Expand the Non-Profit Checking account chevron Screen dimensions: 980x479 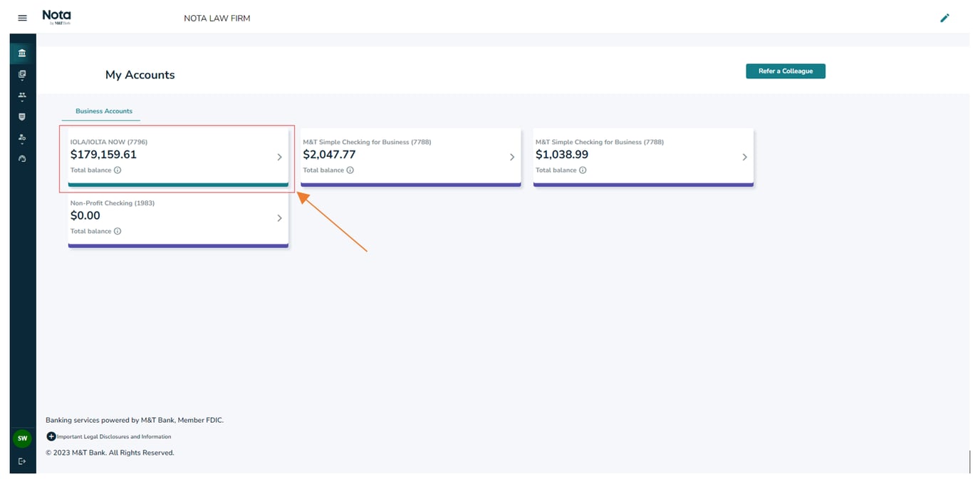[x=279, y=218]
